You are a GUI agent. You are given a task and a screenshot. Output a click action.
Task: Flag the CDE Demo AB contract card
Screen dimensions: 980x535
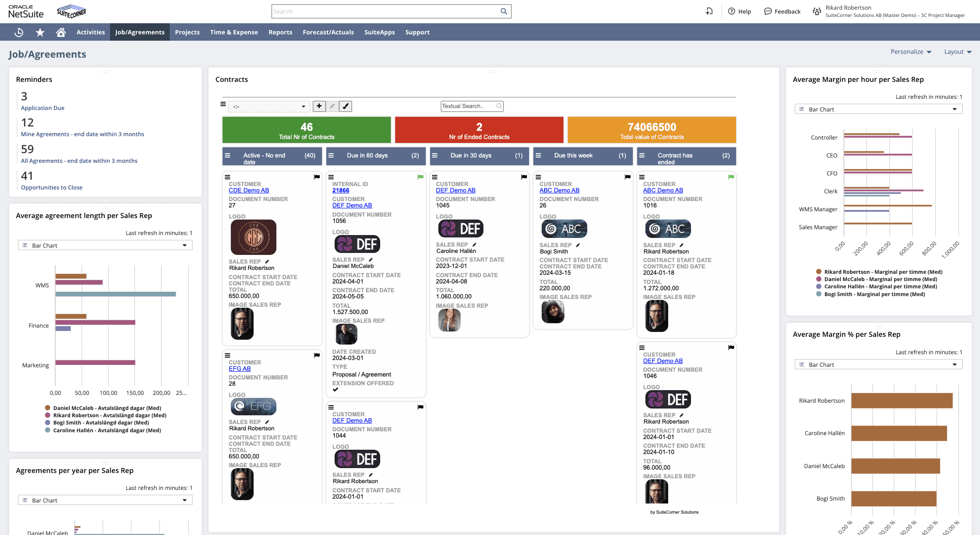pyautogui.click(x=317, y=177)
